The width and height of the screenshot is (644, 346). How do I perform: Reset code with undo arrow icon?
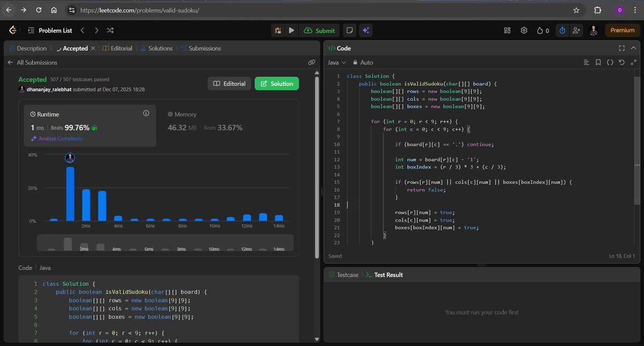tap(621, 62)
